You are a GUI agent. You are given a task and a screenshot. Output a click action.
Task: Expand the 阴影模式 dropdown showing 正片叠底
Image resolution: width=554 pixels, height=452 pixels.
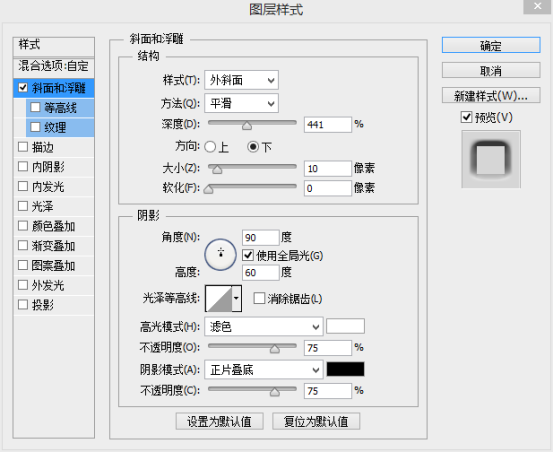(264, 370)
